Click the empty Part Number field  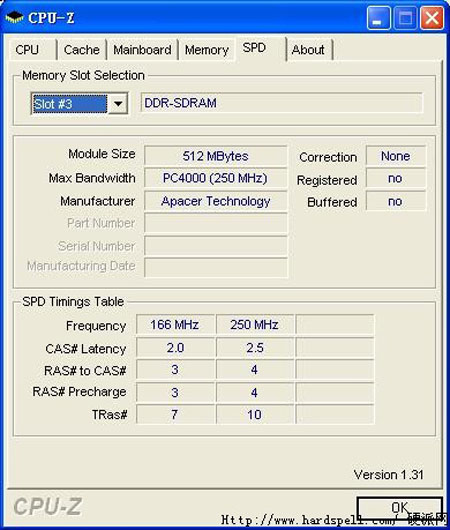click(x=216, y=223)
